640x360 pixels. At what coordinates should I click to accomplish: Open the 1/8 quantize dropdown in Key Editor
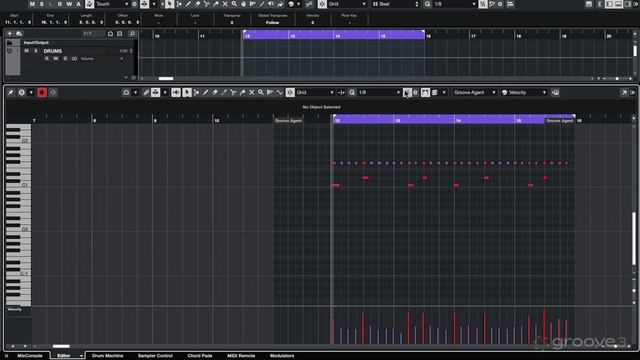click(x=379, y=93)
